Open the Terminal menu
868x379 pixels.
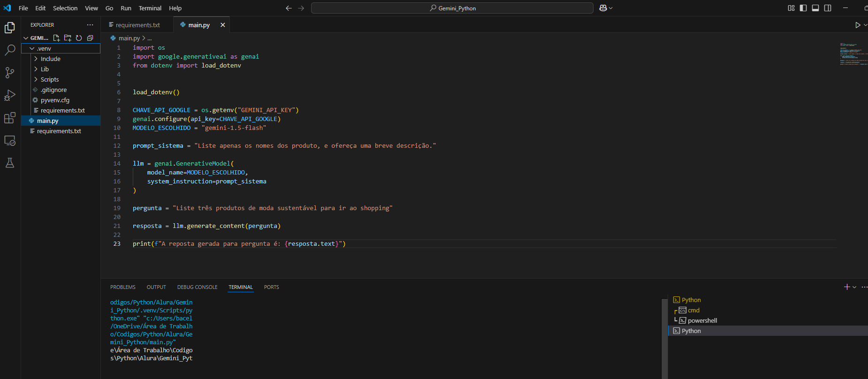(x=150, y=8)
